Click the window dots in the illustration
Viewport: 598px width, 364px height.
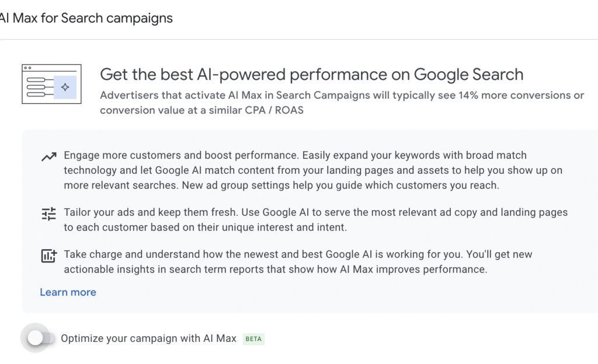tap(28, 68)
